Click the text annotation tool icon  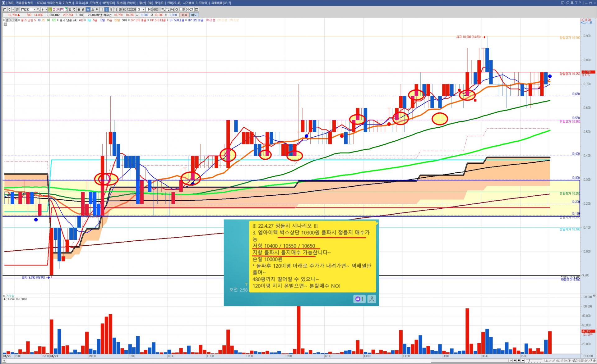click(x=569, y=361)
